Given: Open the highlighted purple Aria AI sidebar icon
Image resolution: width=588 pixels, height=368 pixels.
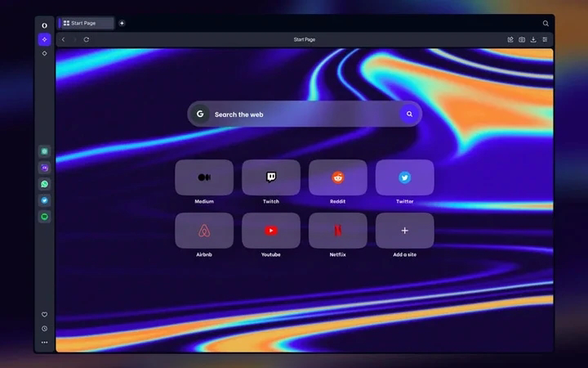Looking at the screenshot, I should pyautogui.click(x=44, y=39).
